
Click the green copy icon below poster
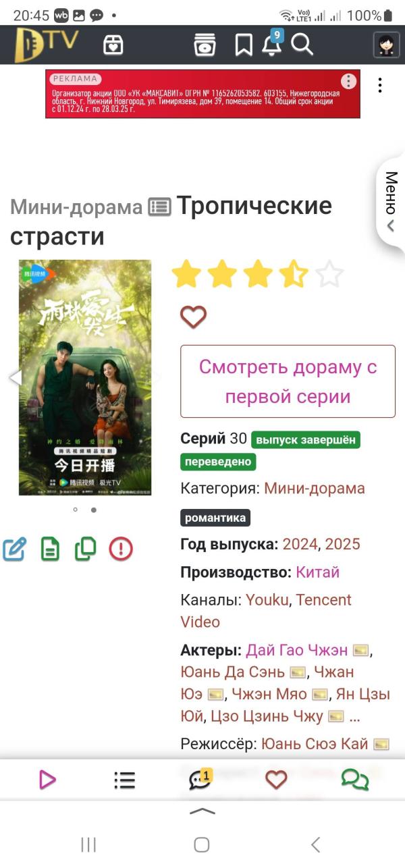(85, 549)
